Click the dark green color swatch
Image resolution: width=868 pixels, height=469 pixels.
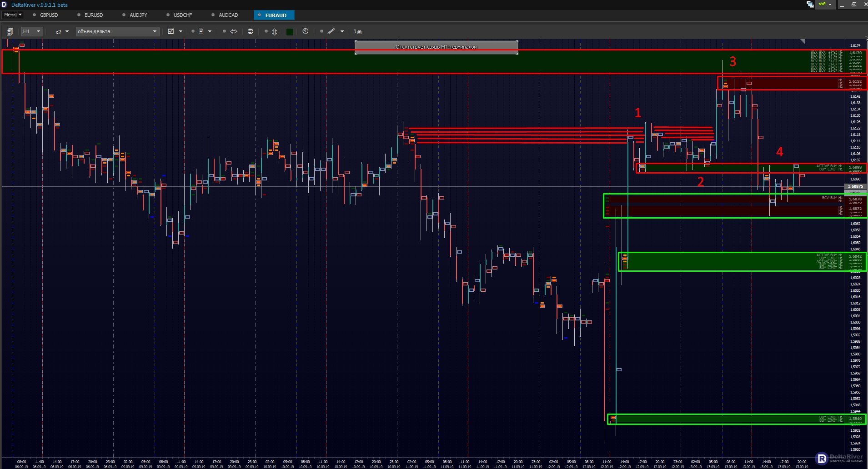(290, 32)
